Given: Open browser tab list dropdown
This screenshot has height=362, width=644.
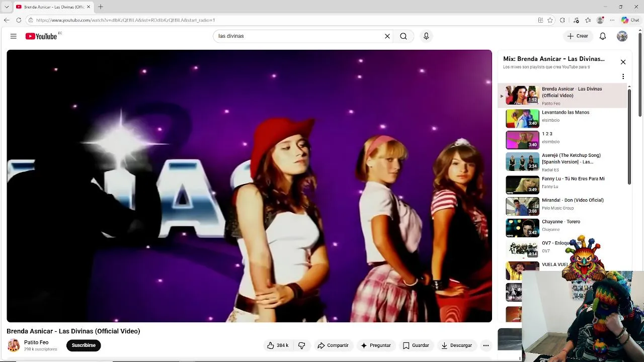Looking at the screenshot, I should tap(7, 7).
